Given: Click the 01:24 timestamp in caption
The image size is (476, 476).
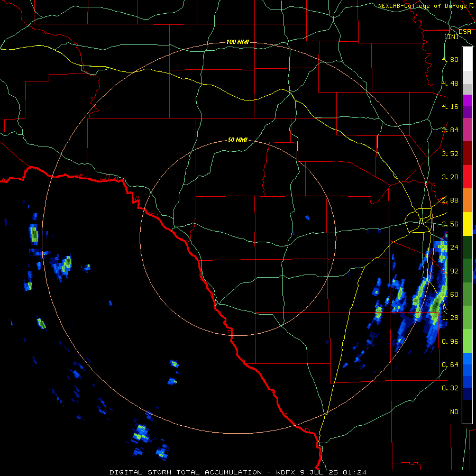Looking at the screenshot, I should [354, 472].
